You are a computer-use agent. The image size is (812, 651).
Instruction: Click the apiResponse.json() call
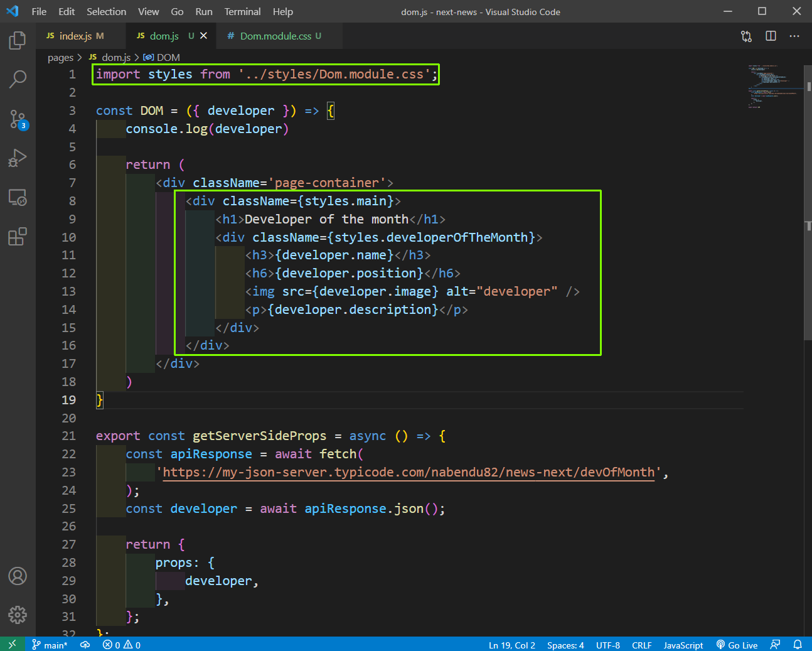tap(370, 508)
